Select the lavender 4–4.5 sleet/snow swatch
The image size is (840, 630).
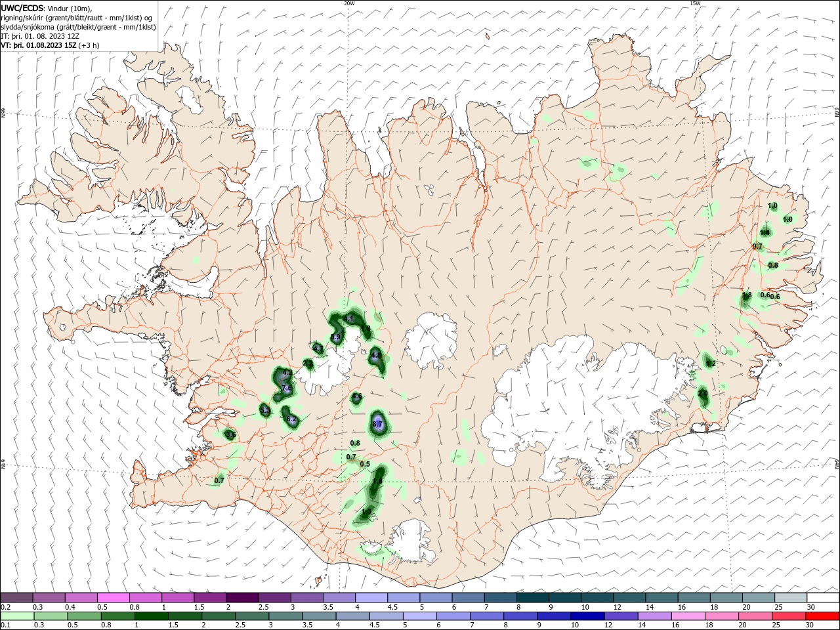tap(371, 598)
